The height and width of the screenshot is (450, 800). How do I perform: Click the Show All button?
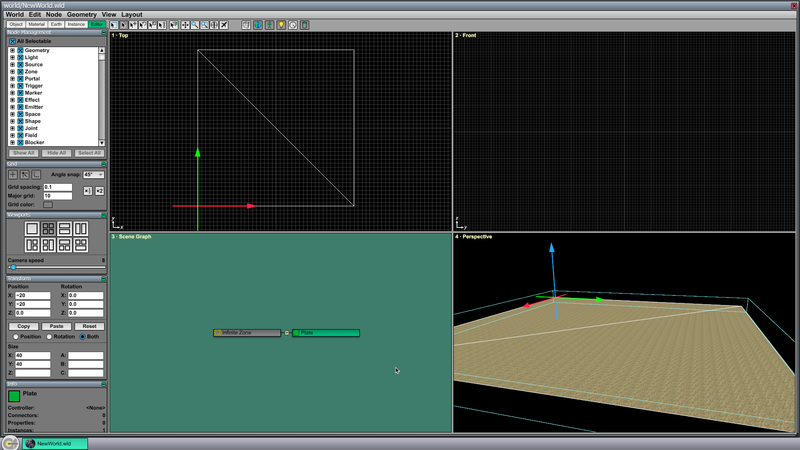pos(23,153)
